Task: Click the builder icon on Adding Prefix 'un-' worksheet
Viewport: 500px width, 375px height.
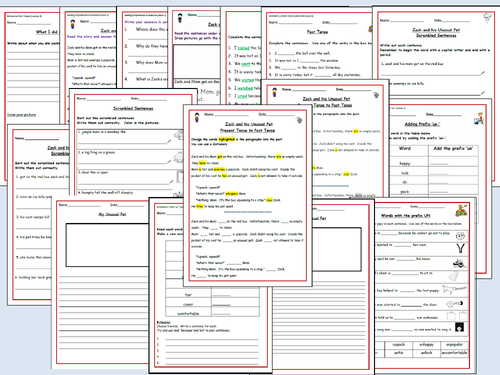Action: [x=479, y=118]
